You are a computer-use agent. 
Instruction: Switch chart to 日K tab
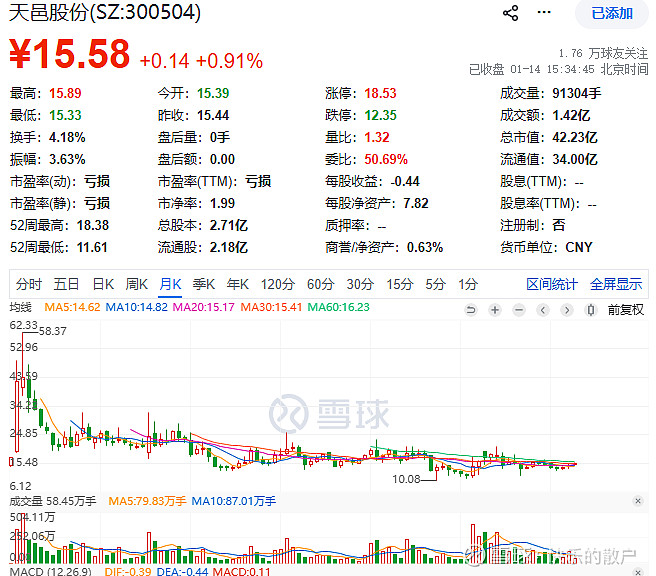tap(103, 284)
